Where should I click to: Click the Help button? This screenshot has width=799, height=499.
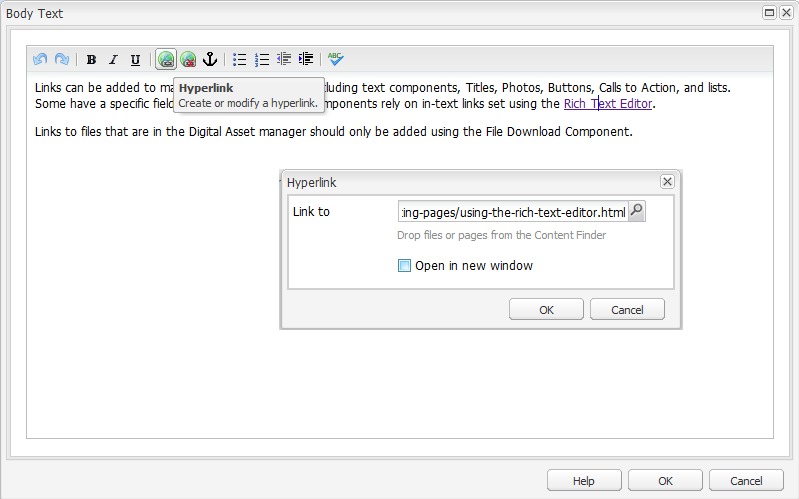click(584, 481)
